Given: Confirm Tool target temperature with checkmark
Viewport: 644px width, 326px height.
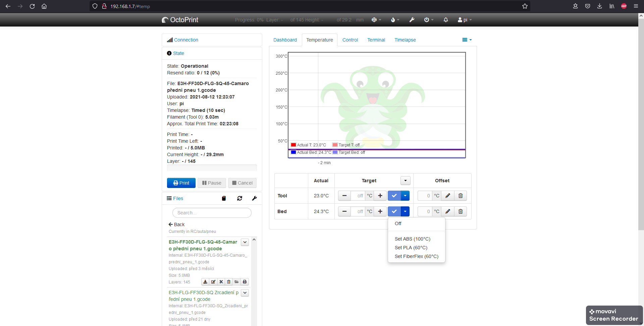Looking at the screenshot, I should 394,196.
